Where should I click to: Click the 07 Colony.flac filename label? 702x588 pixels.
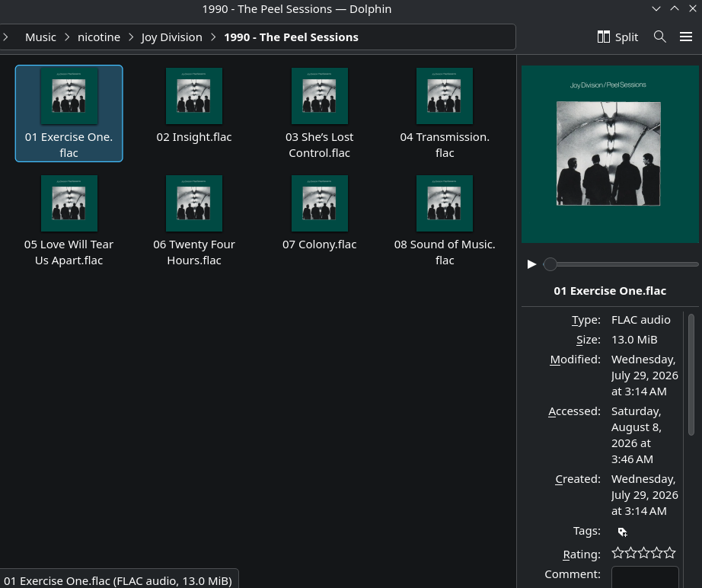click(320, 244)
